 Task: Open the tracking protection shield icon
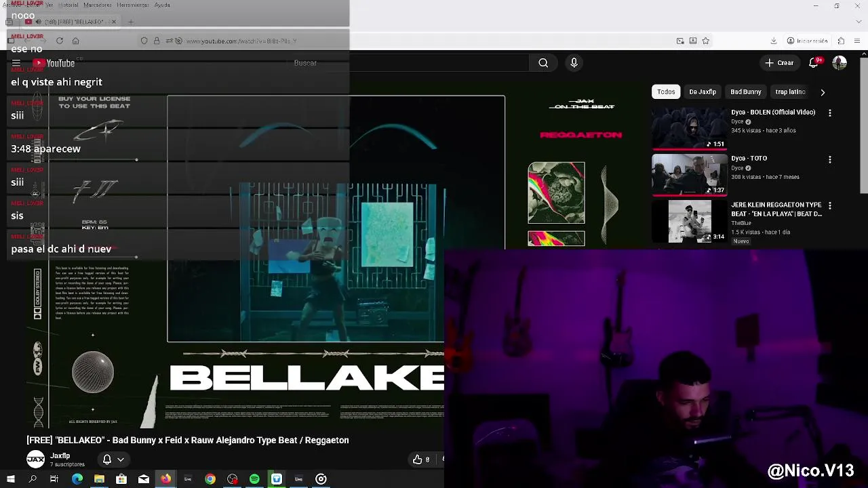tap(144, 41)
